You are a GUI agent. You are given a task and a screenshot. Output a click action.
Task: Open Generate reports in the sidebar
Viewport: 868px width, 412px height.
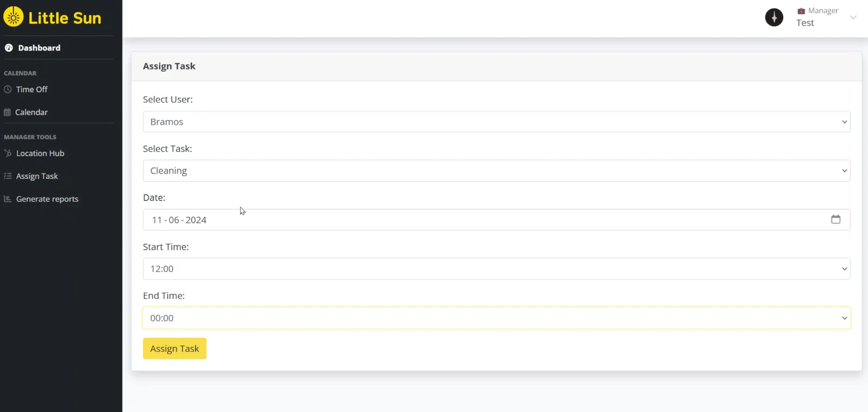pos(47,199)
